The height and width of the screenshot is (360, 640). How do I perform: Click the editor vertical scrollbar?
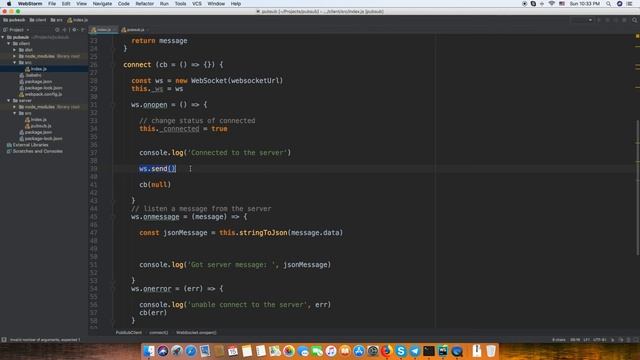[637, 188]
